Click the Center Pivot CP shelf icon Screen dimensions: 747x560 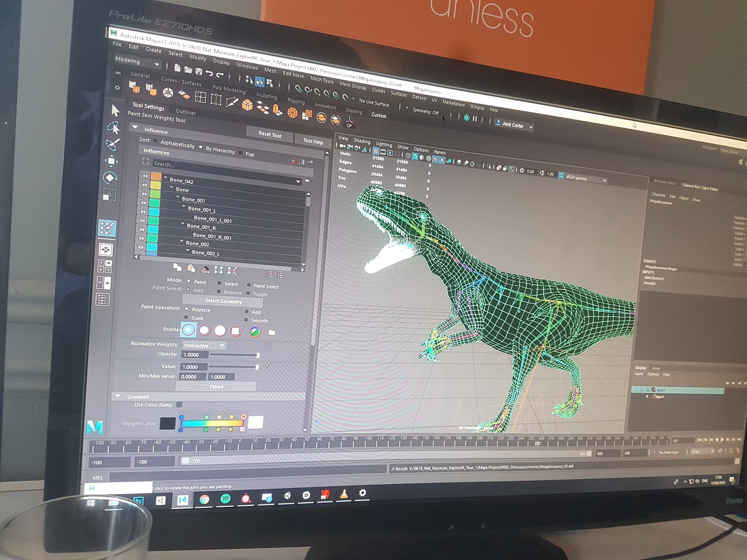click(349, 122)
